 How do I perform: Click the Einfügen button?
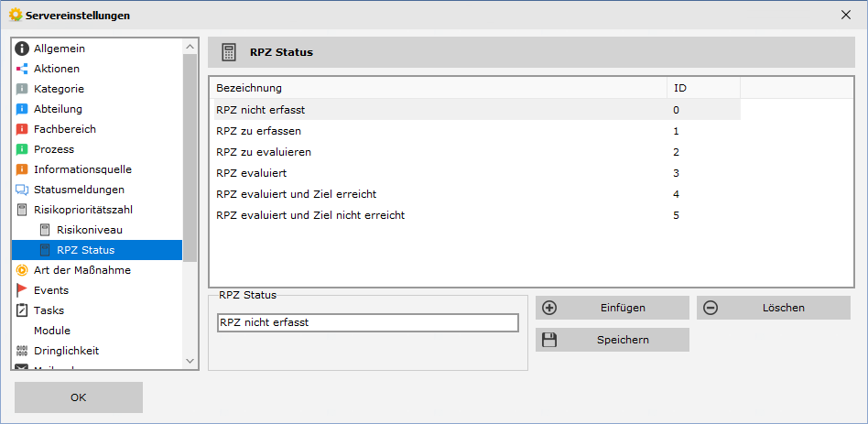[613, 308]
